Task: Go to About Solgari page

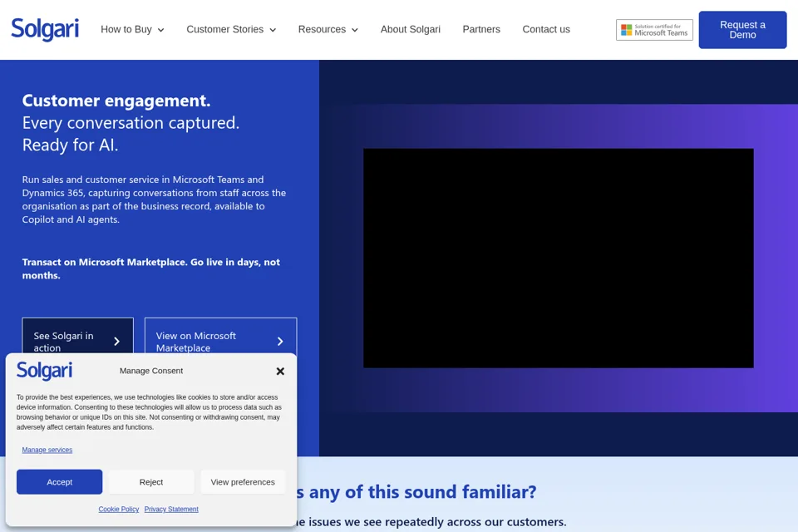Action: pos(410,30)
